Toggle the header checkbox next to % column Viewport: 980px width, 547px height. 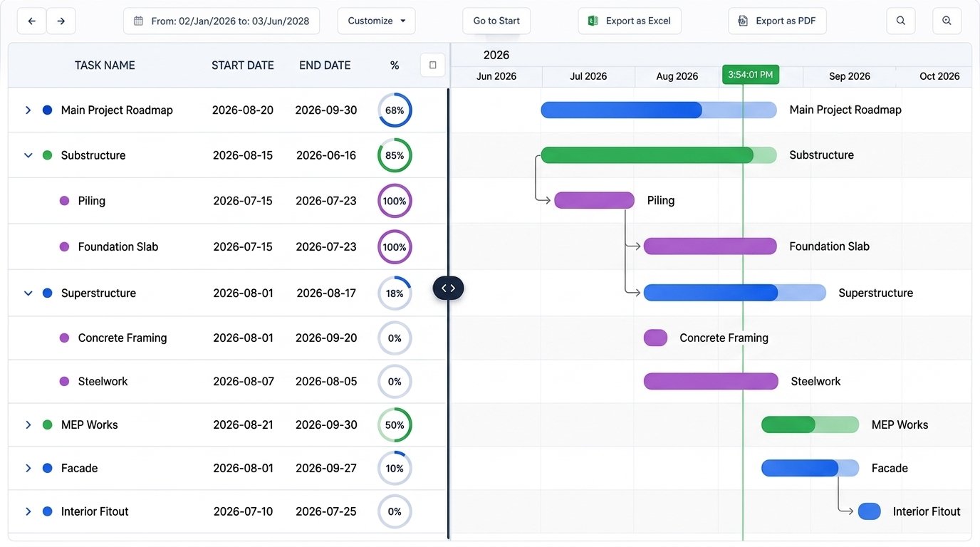tap(432, 66)
